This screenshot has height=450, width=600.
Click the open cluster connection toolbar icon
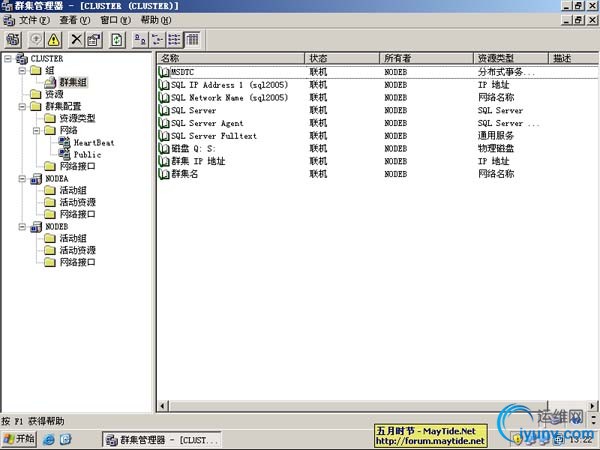(x=13, y=39)
